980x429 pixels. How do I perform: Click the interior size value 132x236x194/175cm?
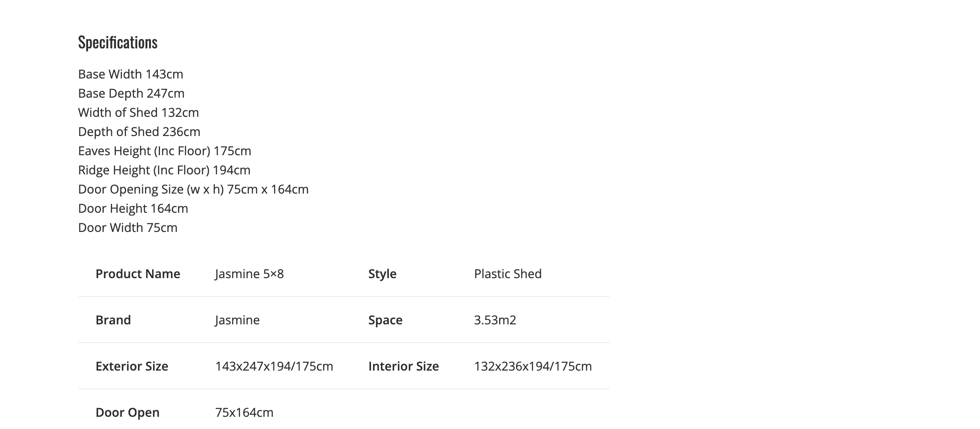[533, 366]
